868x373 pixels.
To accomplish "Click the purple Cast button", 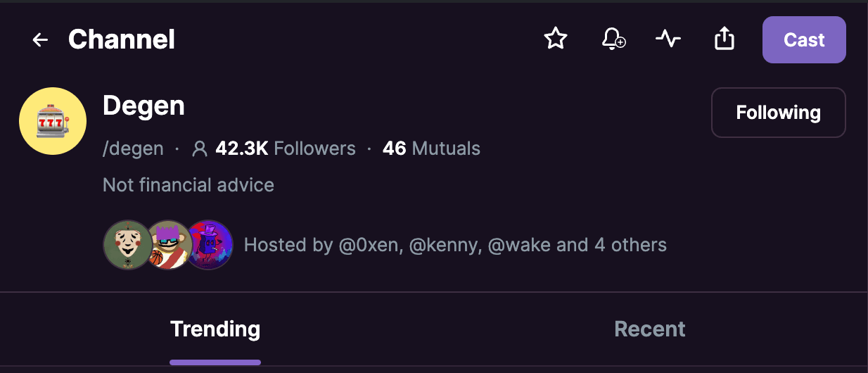I will click(804, 40).
